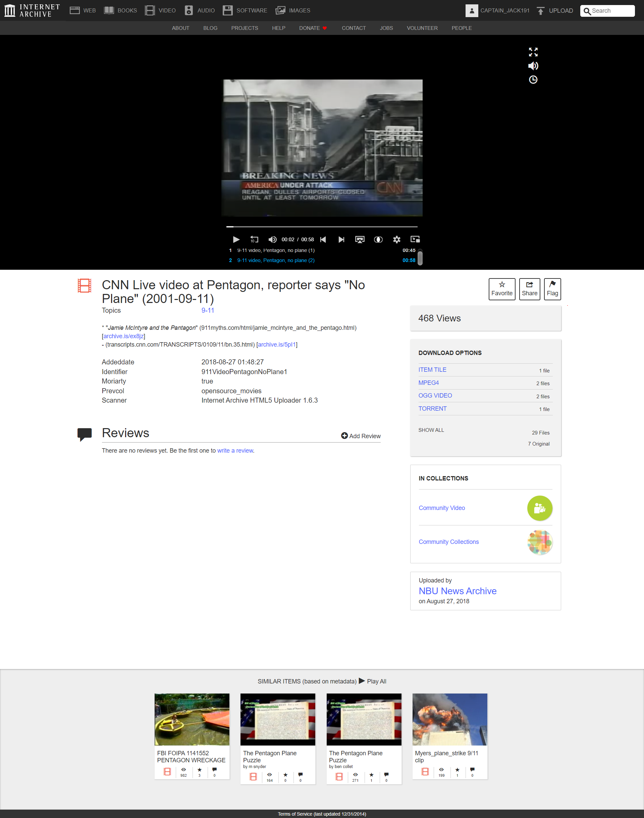Viewport: 644px width, 818px height.
Task: Seek on the video progress bar
Action: (x=322, y=227)
